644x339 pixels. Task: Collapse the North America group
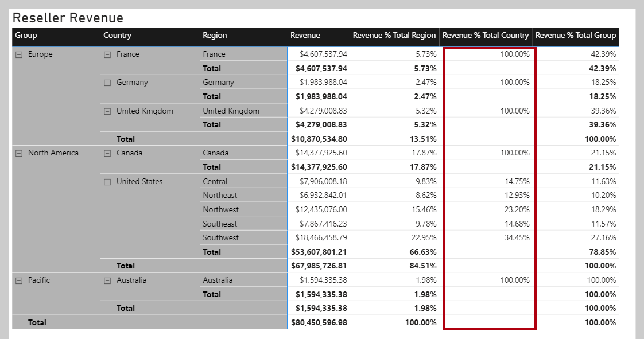[x=19, y=153]
